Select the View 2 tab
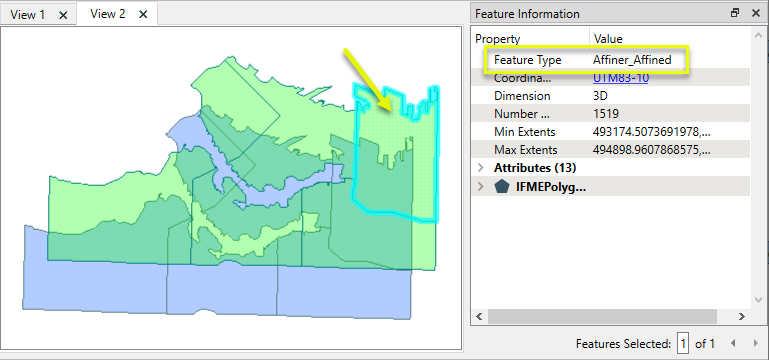 pos(107,14)
